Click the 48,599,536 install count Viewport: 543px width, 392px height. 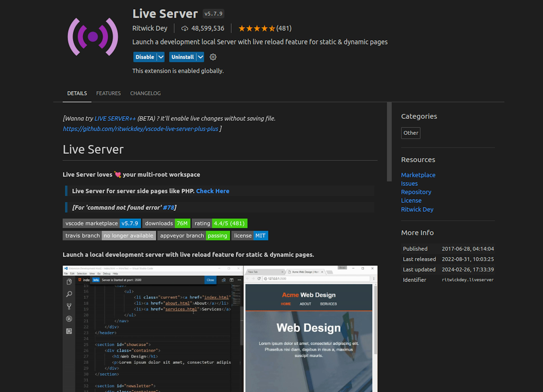[208, 28]
